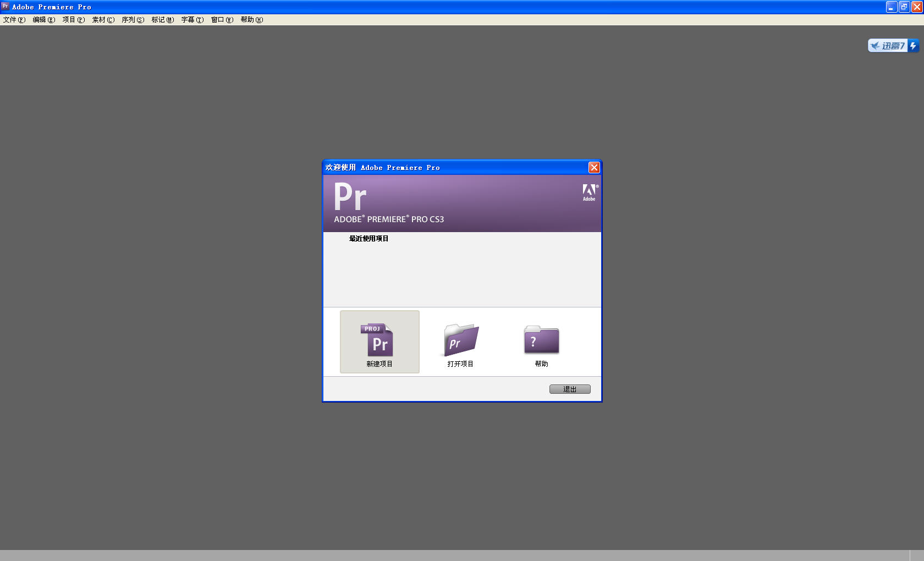Click the Adobe logo in the welcome banner
Screen dimensions: 924x561
(x=589, y=192)
